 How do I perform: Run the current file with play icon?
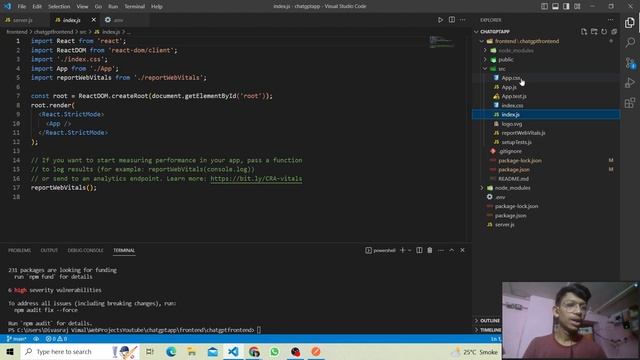point(440,20)
